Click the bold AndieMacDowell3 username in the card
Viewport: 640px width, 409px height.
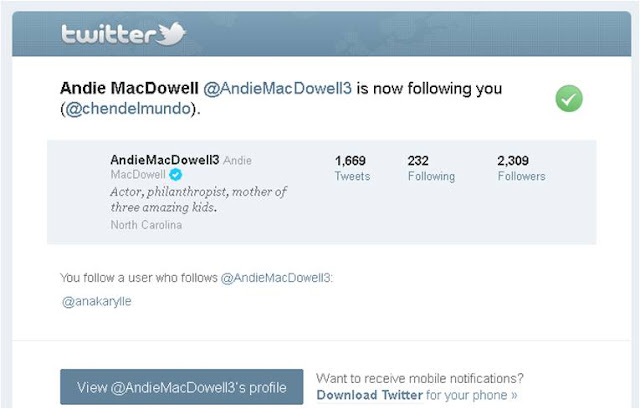165,160
